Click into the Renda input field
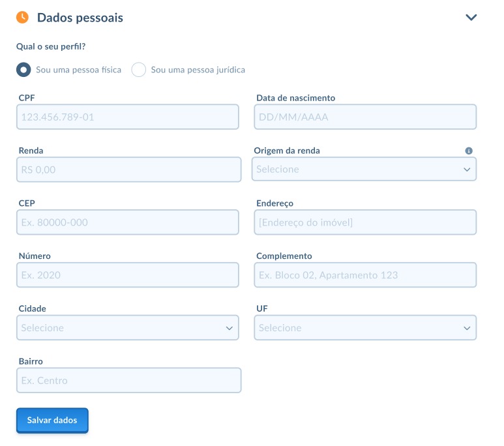 click(128, 170)
